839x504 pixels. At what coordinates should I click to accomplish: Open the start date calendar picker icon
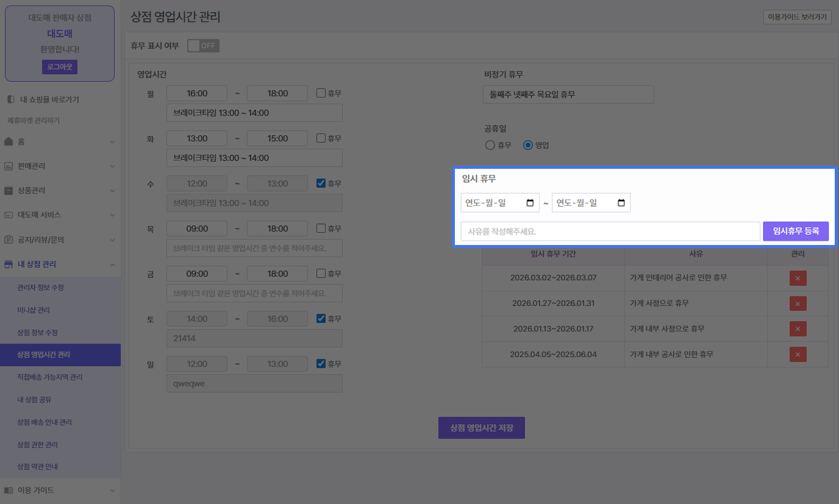click(x=530, y=203)
